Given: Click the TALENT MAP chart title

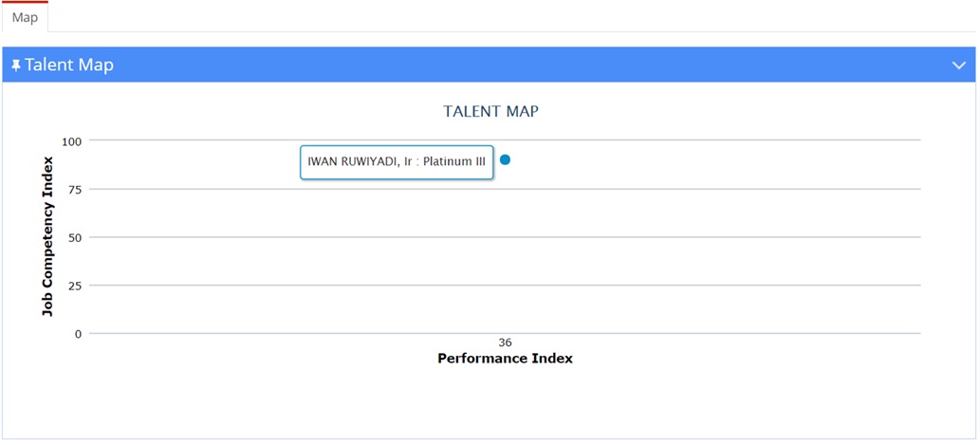Looking at the screenshot, I should coord(491,111).
